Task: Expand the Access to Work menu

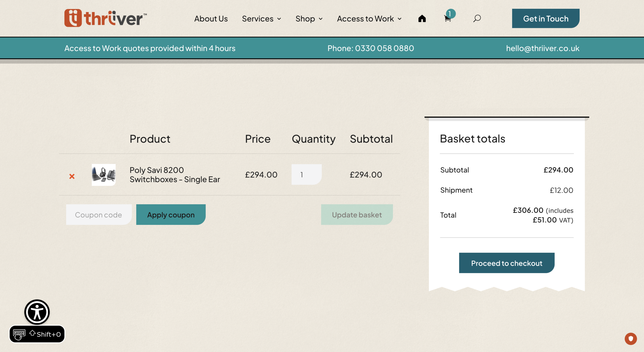Action: (x=369, y=19)
